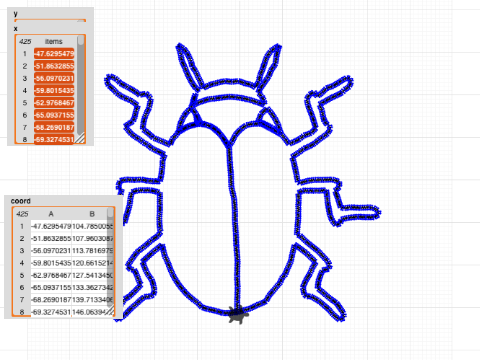Click coord cell A6 with -65.0937155
The image size is (480, 360).
point(51,287)
